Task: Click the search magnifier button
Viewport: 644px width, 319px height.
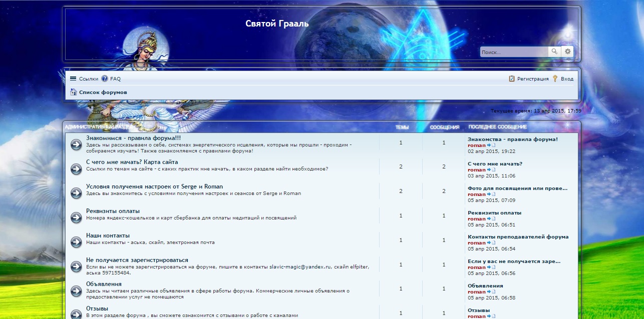Action: [x=554, y=51]
